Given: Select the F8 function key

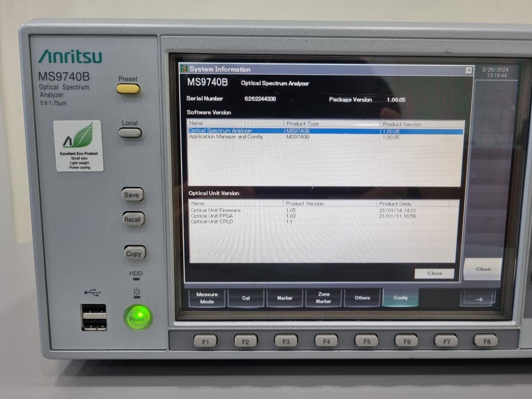Looking at the screenshot, I should (x=486, y=341).
